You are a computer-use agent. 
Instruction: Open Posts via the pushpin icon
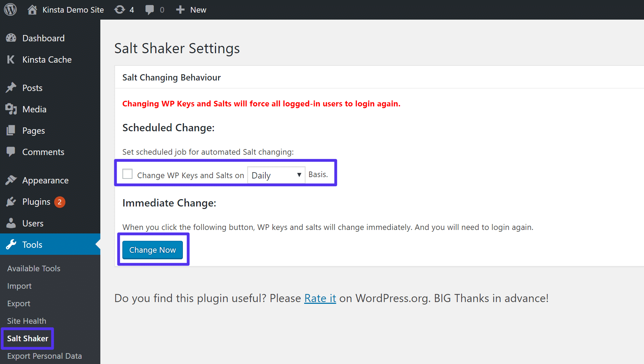11,87
